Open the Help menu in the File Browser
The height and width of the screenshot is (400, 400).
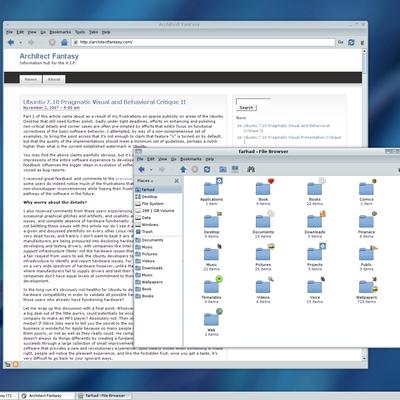(x=210, y=159)
